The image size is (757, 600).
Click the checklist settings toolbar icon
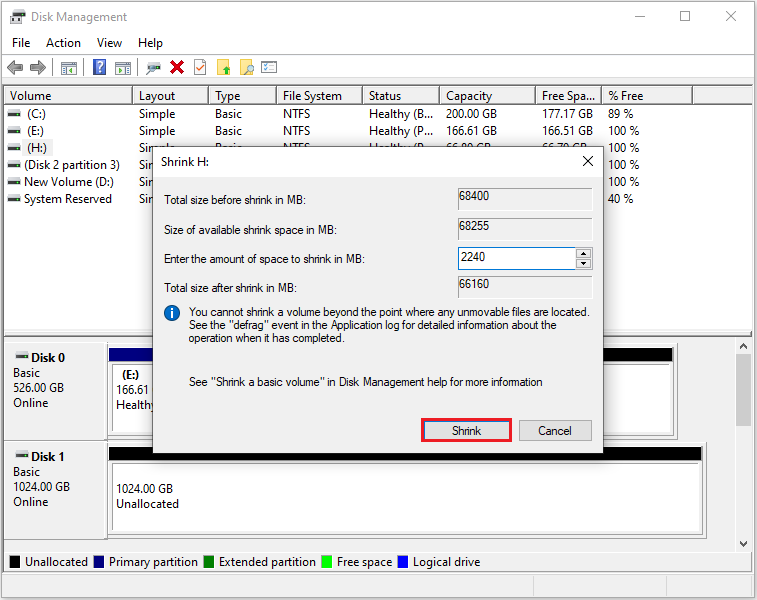(269, 67)
